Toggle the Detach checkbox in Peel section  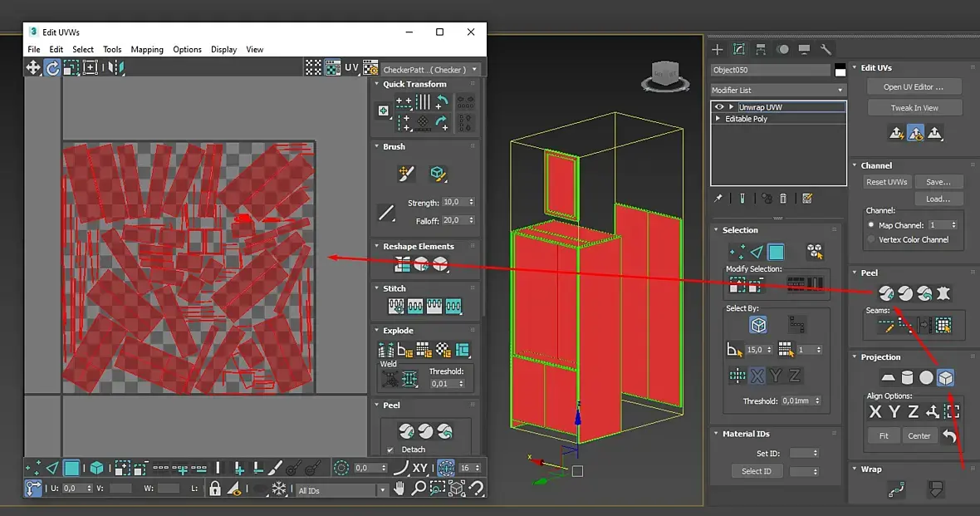point(390,450)
